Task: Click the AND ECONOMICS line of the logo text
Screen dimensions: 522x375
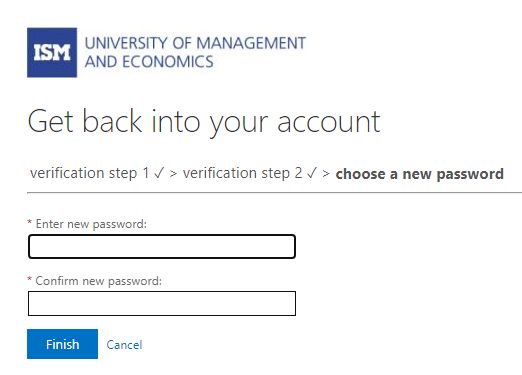Action: tap(149, 62)
